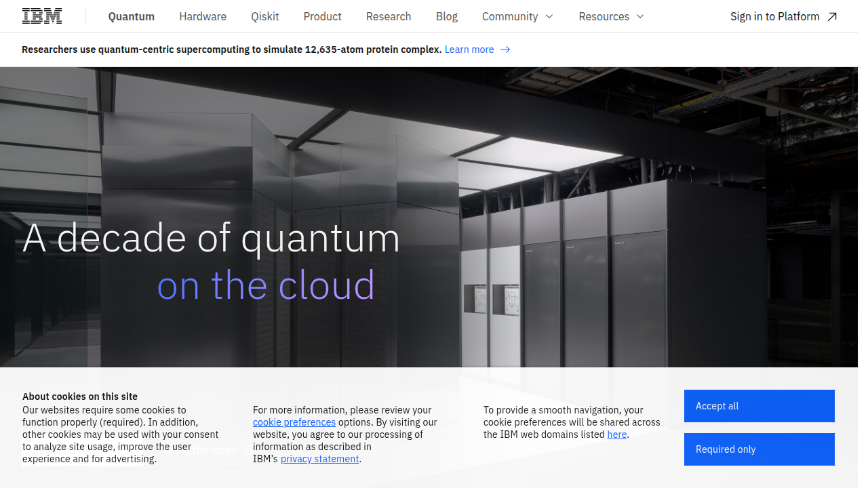Image resolution: width=868 pixels, height=488 pixels.
Task: Click the external-link arrow beside Sign in
Action: coord(832,16)
